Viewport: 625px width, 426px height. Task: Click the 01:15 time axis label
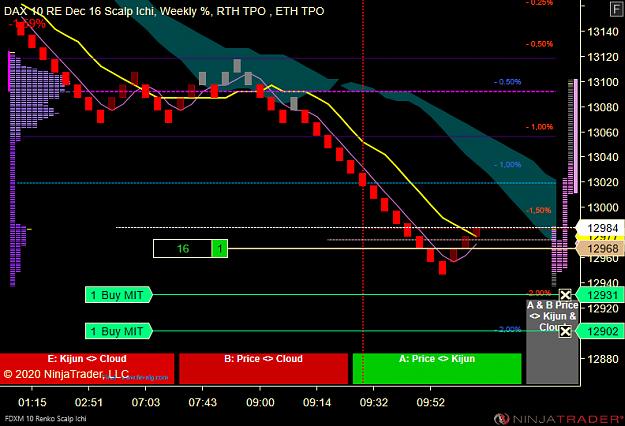[x=32, y=402]
